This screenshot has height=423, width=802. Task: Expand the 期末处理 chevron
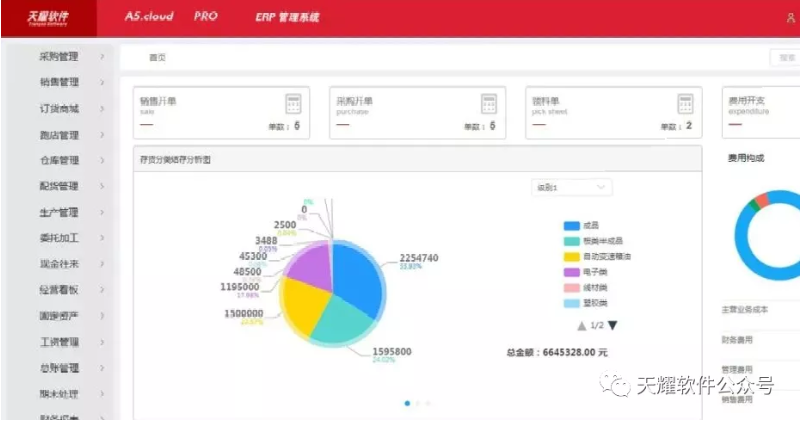[x=102, y=394]
